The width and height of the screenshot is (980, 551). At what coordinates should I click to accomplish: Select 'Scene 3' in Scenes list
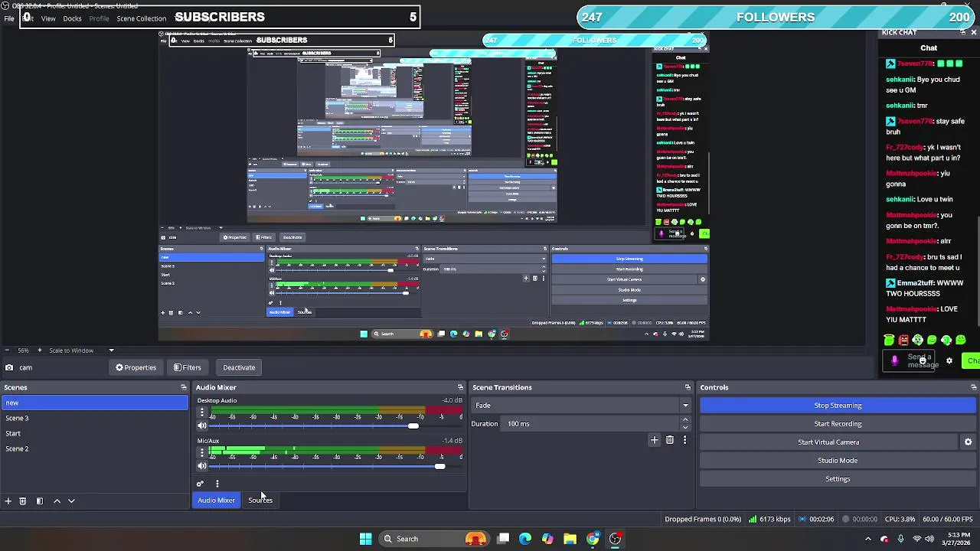pos(94,418)
